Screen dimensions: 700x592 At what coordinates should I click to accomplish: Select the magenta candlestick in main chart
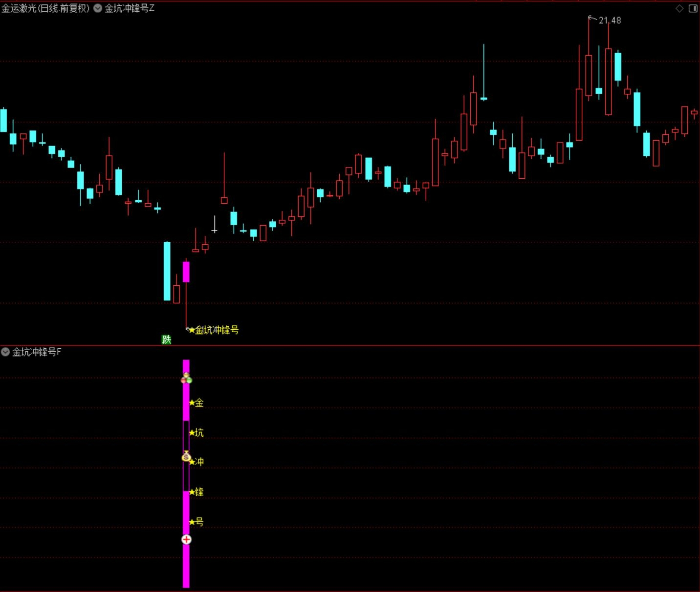(186, 272)
